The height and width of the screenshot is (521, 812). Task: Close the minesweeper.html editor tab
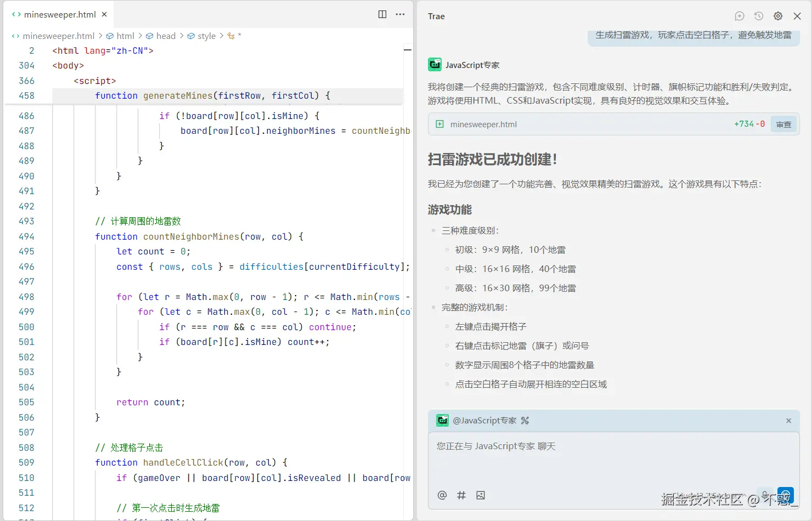click(x=104, y=15)
